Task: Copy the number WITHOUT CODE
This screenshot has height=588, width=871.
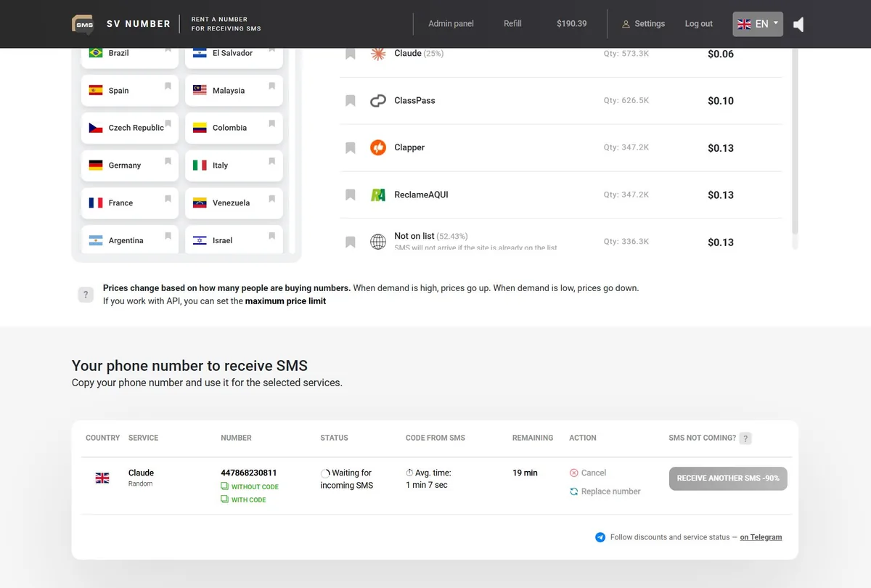Action: click(x=250, y=486)
